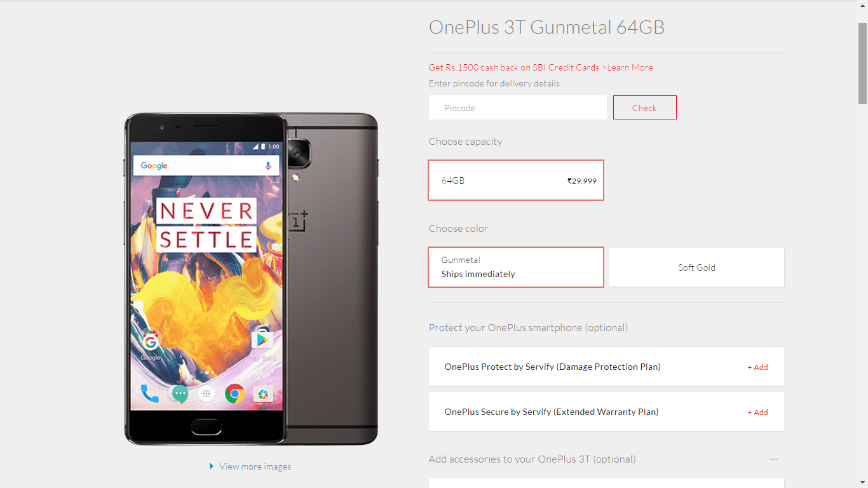Choose the Gunmetal color option
Image resolution: width=868 pixels, height=488 pixels.
pos(516,267)
